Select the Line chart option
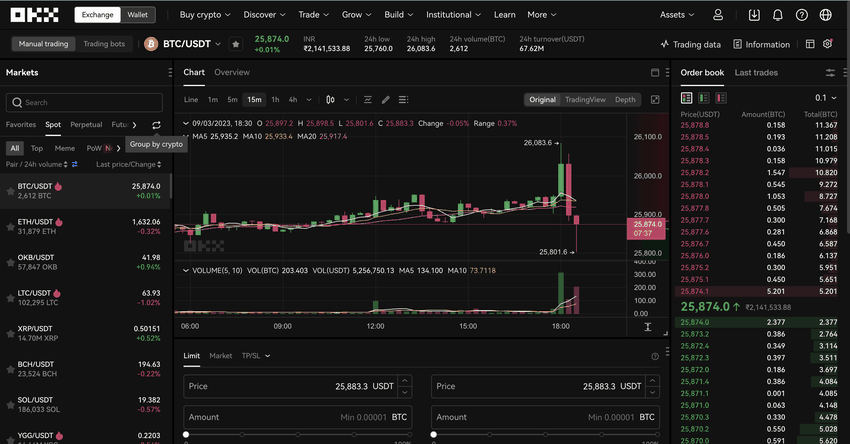850x444 pixels. [x=191, y=100]
